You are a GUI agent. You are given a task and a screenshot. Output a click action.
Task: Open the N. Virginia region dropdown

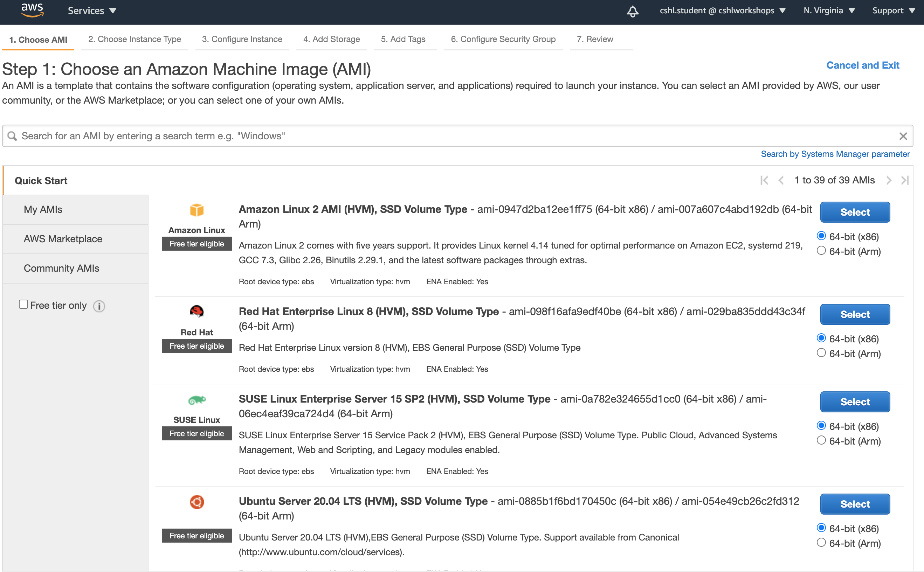(x=829, y=10)
